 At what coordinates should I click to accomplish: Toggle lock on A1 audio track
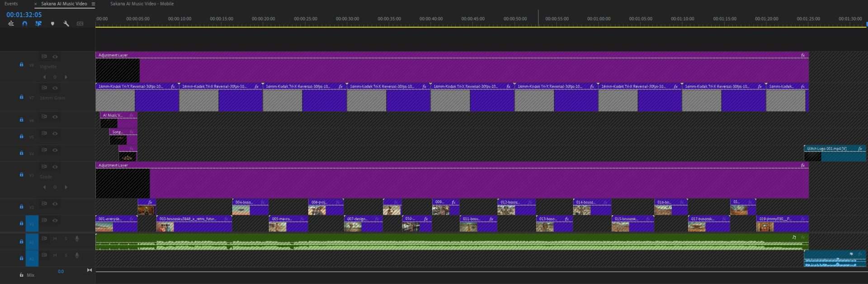click(21, 241)
